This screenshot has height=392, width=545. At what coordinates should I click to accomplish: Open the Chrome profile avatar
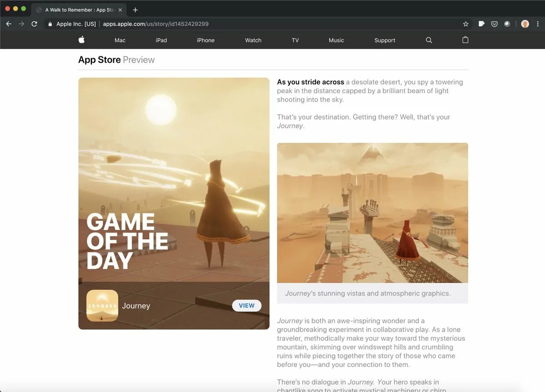click(x=525, y=24)
